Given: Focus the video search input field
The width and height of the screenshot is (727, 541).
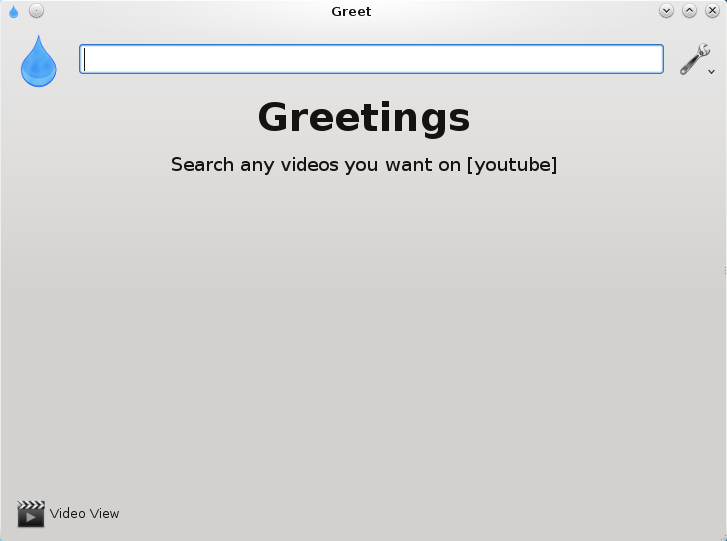Looking at the screenshot, I should tap(371, 59).
